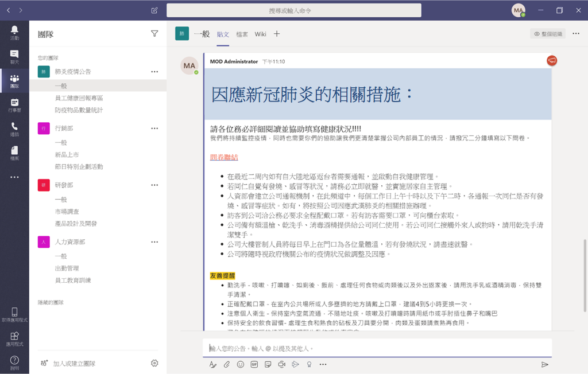Click the send arrow icon

(x=544, y=364)
